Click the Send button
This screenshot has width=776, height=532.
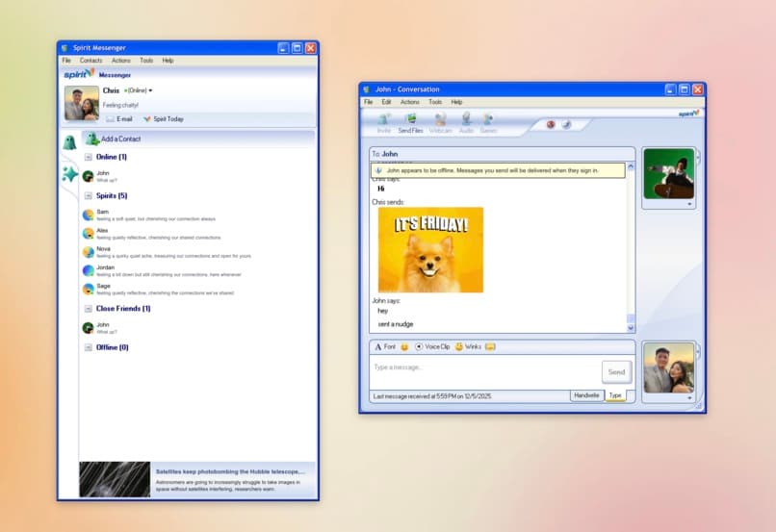tap(616, 372)
